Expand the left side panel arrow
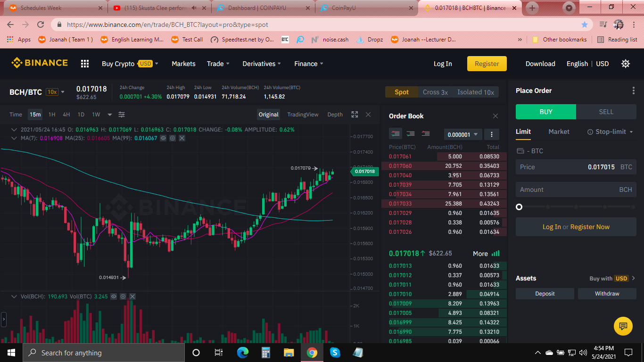This screenshot has height=362, width=644. [4, 319]
